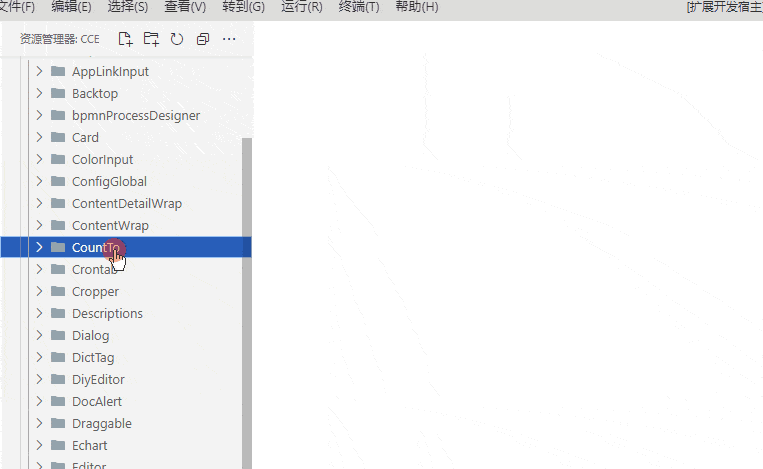The image size is (763, 469).
Task: Click the New Folder icon in explorer header
Action: coord(151,39)
